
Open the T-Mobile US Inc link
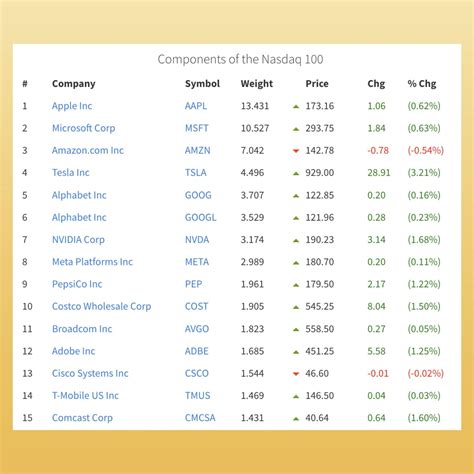[85, 396]
